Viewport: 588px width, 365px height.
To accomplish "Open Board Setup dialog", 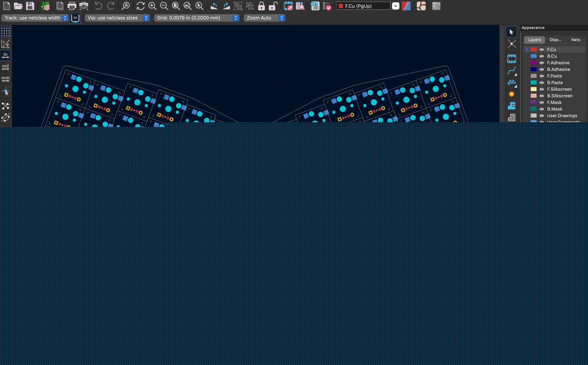I will click(x=45, y=6).
